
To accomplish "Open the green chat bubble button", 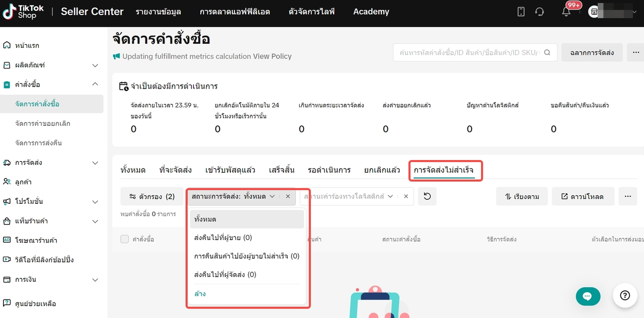I will (588, 296).
